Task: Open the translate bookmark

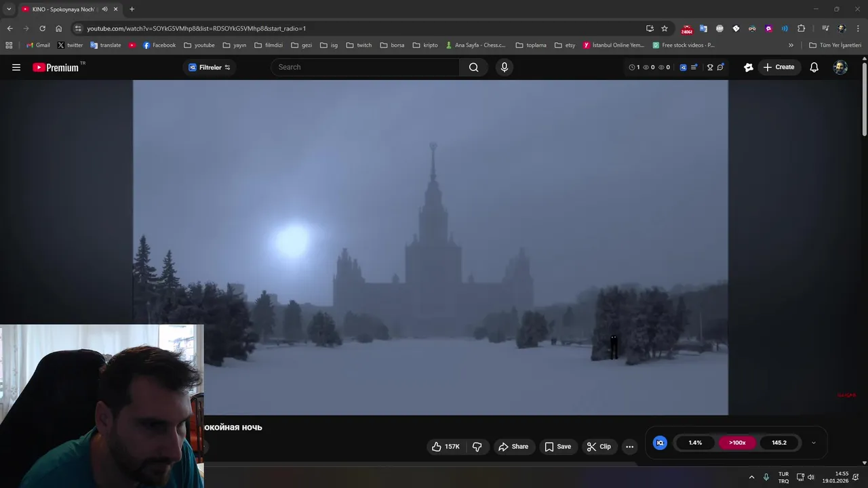Action: click(105, 45)
